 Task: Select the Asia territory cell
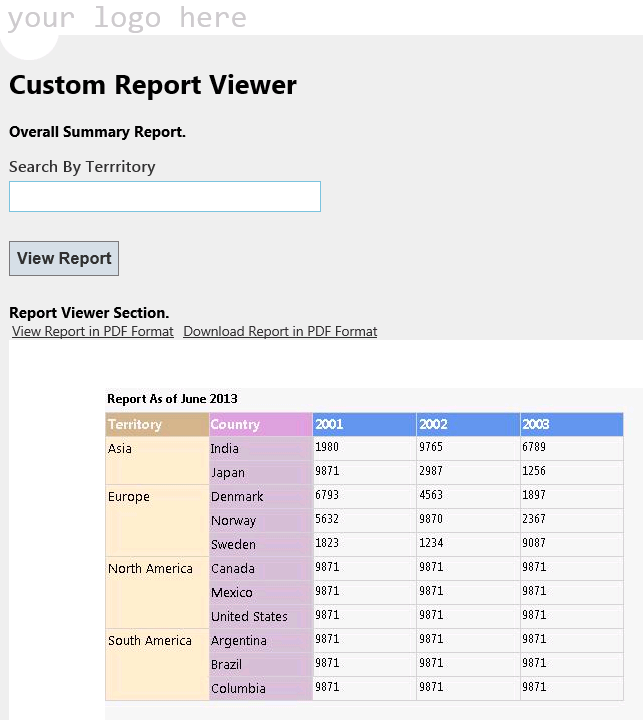[157, 460]
